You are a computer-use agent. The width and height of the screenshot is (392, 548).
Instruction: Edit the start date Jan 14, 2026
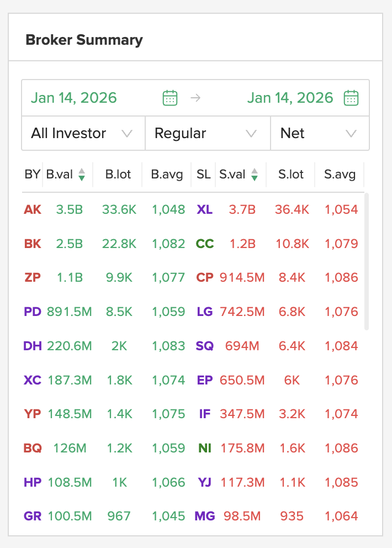pyautogui.click(x=74, y=98)
